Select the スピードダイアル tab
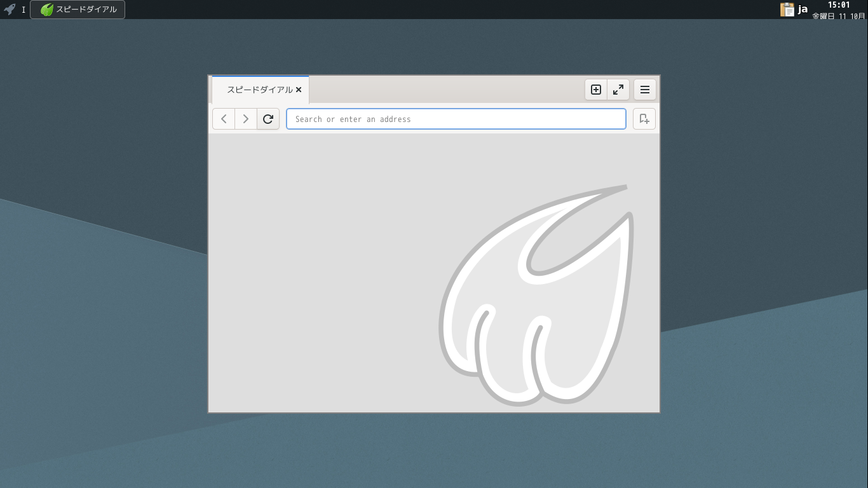The image size is (868, 488). click(261, 90)
